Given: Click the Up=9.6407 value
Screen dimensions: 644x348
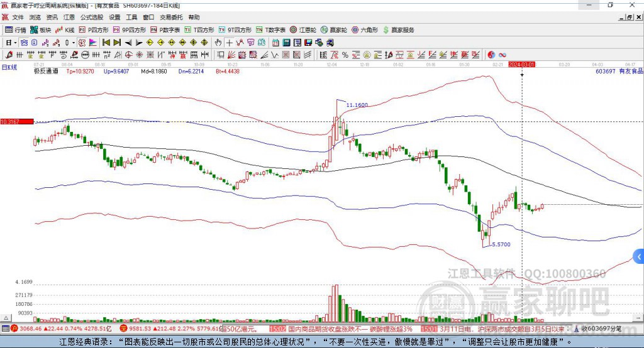Looking at the screenshot, I should 116,72.
